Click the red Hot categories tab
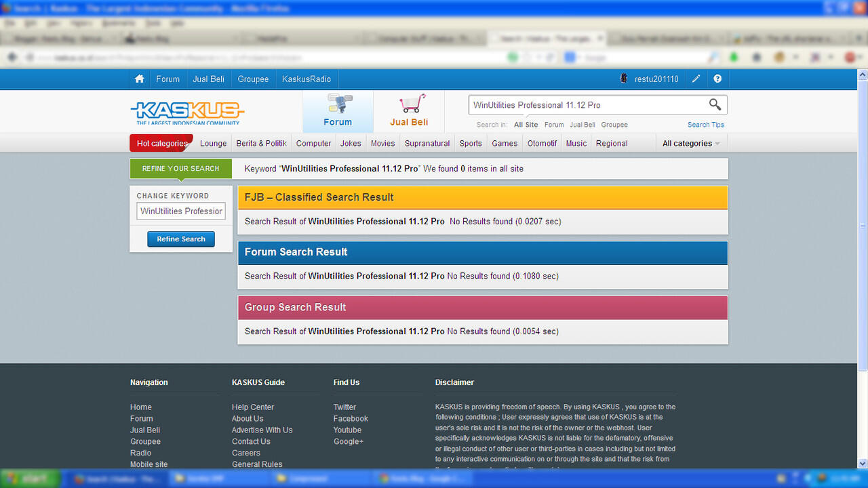This screenshot has width=868, height=488. tap(161, 143)
